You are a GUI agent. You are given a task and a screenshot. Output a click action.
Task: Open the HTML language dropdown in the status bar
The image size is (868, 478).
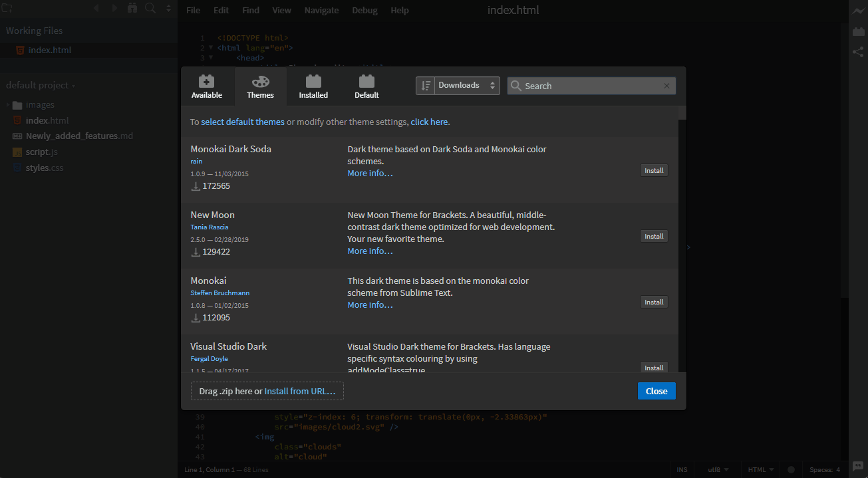click(761, 469)
